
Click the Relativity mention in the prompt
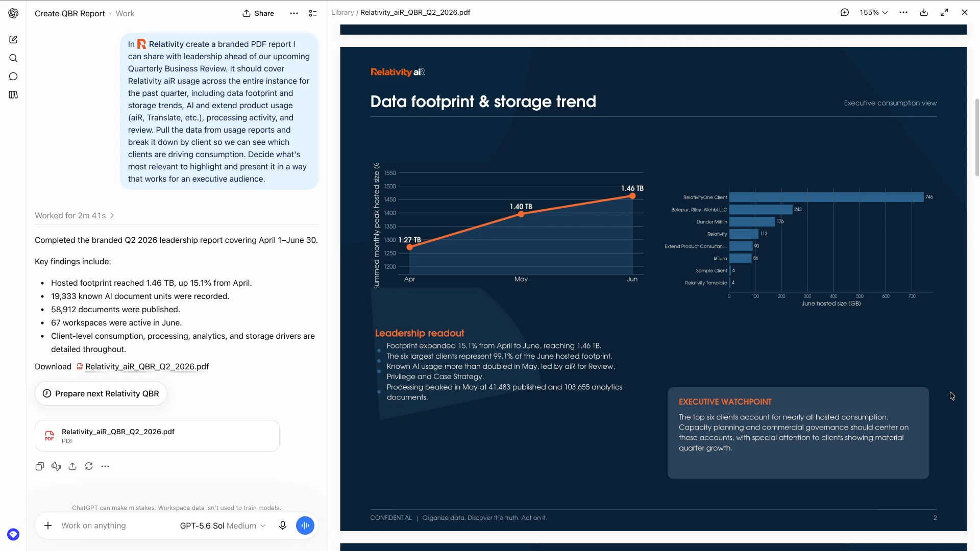click(x=161, y=44)
